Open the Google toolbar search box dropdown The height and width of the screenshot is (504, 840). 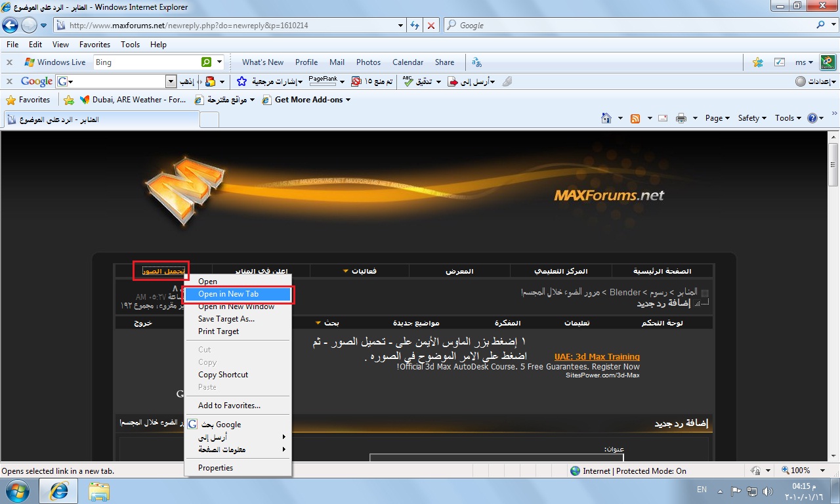[171, 81]
